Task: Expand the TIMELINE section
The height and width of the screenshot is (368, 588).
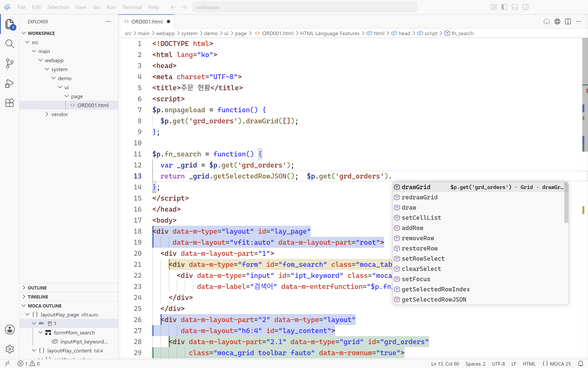Action: pyautogui.click(x=24, y=297)
